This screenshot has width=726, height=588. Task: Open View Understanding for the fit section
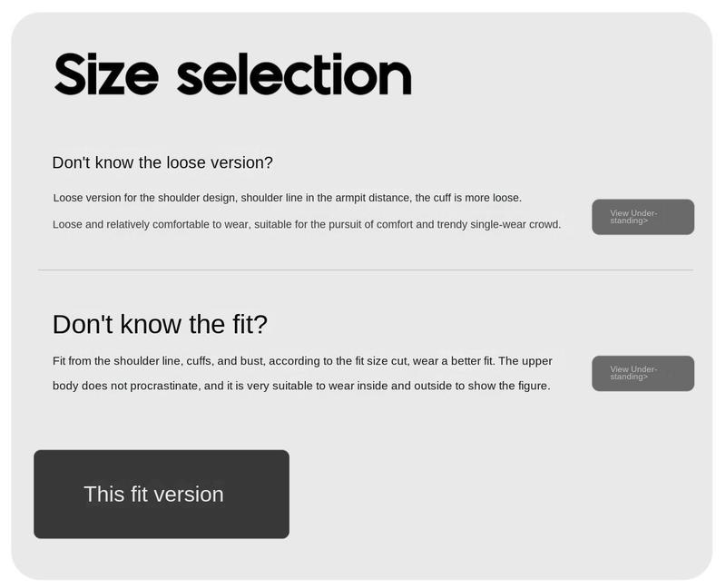click(643, 373)
